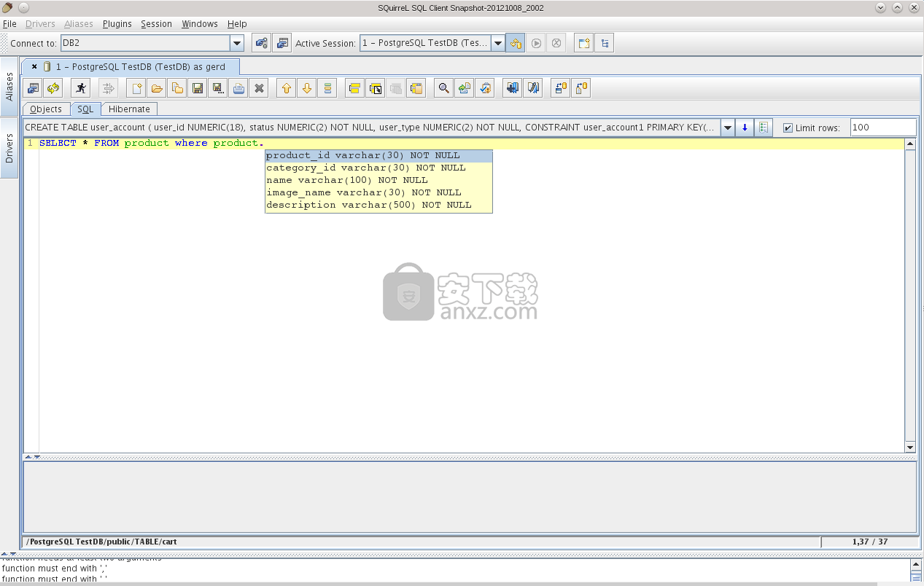Switch to the Objects tab

pos(46,109)
